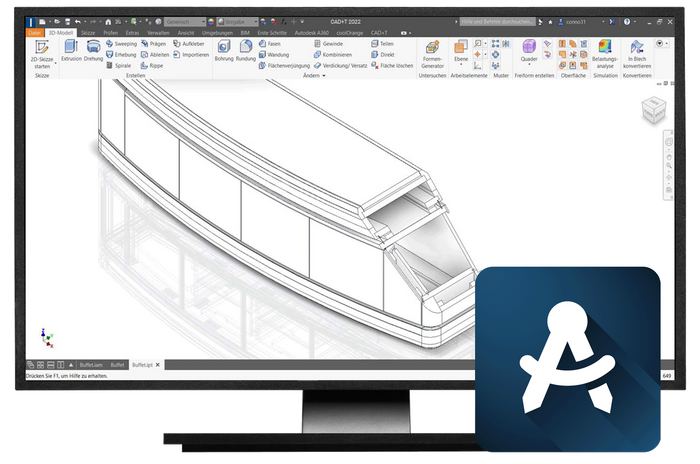This screenshot has width=700, height=464.
Task: Close the Buffet.ipt document tab
Action: tap(158, 365)
